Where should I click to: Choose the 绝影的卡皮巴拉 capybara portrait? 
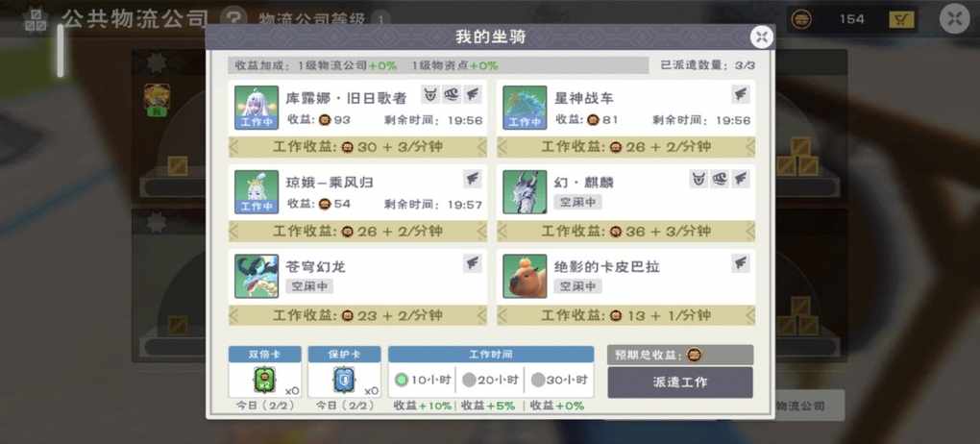(x=525, y=277)
